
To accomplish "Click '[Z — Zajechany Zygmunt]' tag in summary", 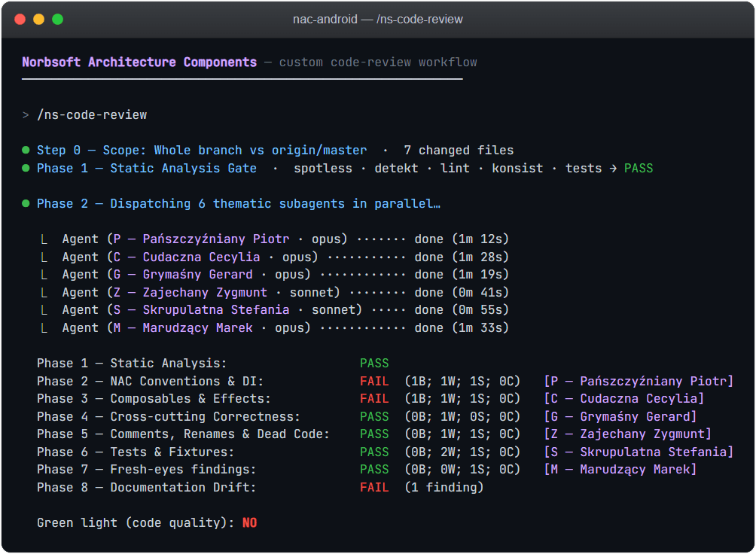I will [627, 434].
